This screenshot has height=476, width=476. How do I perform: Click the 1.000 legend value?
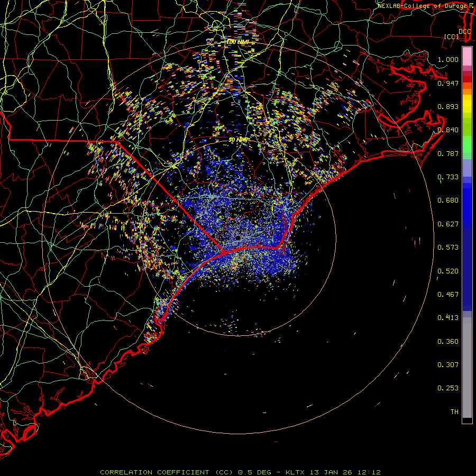[x=448, y=59]
